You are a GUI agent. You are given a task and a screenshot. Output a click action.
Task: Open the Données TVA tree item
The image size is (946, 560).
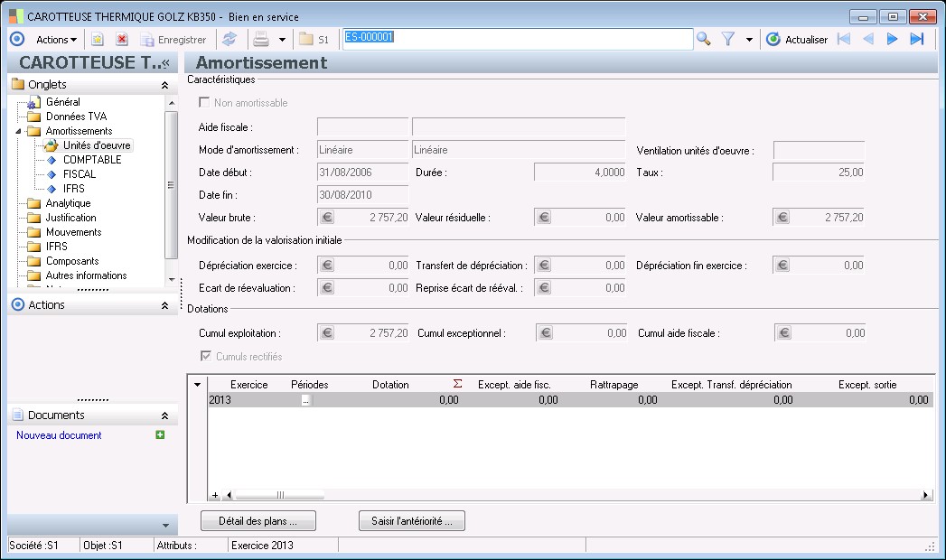coord(76,117)
